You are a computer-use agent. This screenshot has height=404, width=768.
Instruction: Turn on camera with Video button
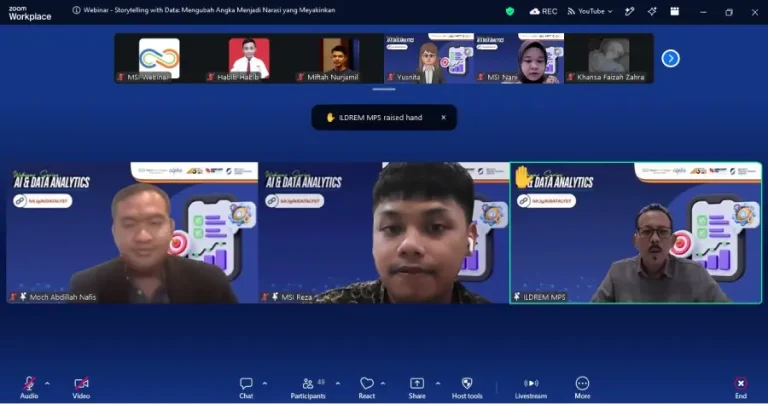click(x=81, y=387)
